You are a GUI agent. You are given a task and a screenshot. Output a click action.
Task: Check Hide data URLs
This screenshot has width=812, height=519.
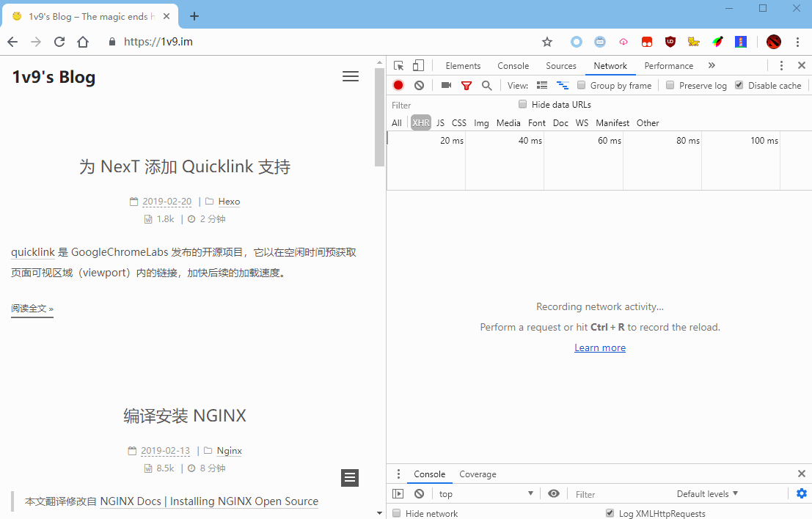pyautogui.click(x=522, y=104)
